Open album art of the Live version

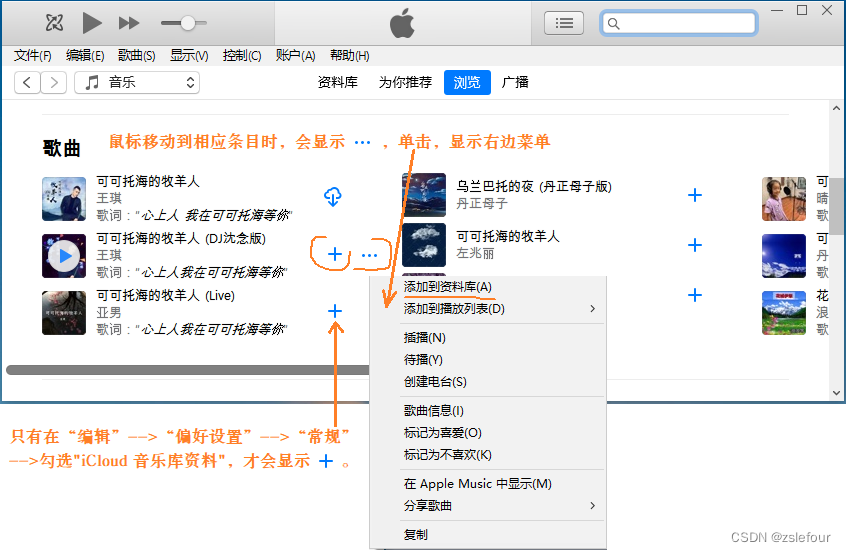pyautogui.click(x=64, y=313)
